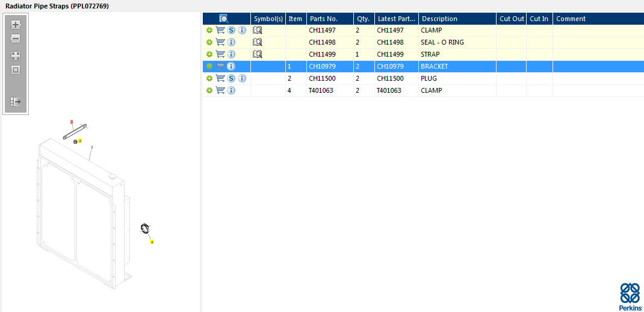
Task: Open info for T401063 clamp
Action: coord(231,90)
